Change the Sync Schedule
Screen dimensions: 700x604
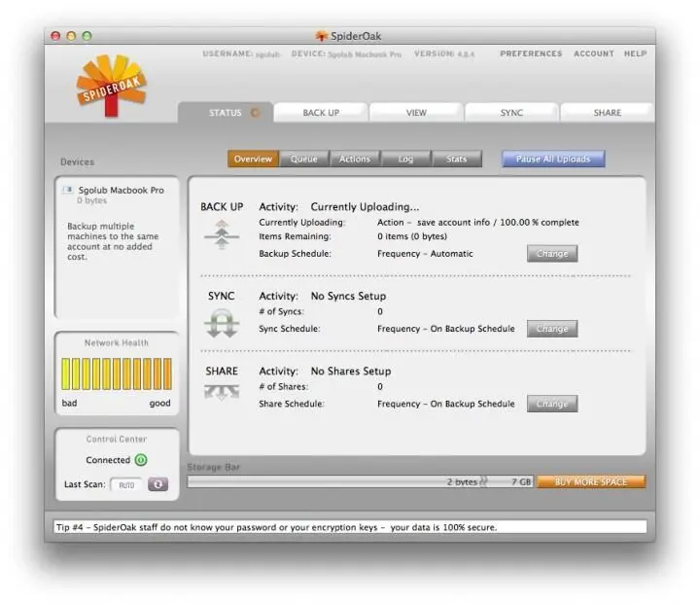click(552, 329)
